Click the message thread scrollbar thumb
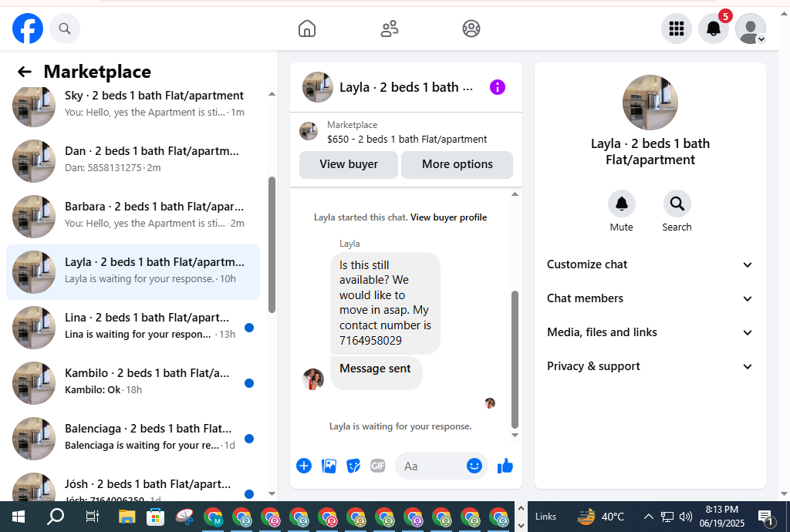The width and height of the screenshot is (790, 532). pos(515,359)
